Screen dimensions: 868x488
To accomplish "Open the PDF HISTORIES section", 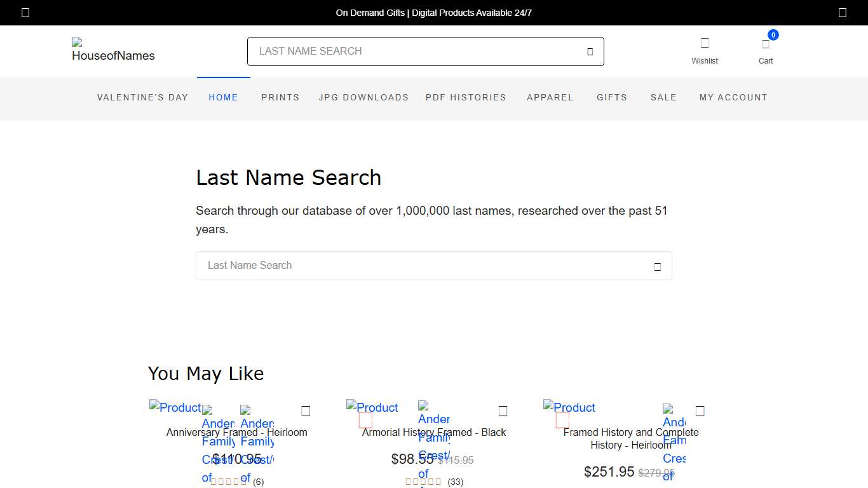I will [x=466, y=97].
